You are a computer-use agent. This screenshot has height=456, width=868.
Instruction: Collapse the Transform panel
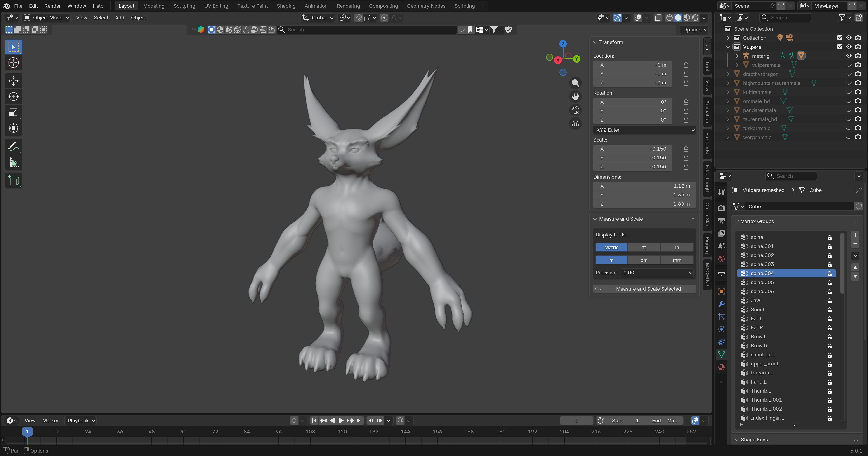pyautogui.click(x=595, y=42)
